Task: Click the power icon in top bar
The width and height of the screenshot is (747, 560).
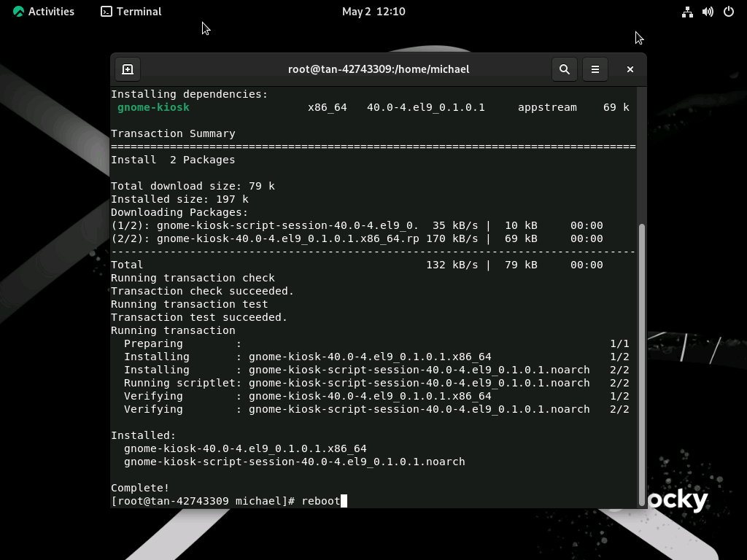Action: click(728, 12)
